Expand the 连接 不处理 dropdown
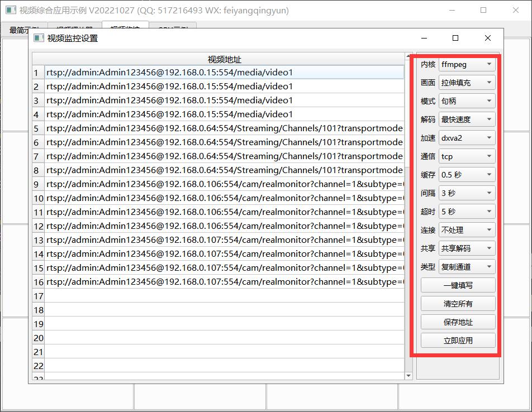 pos(467,230)
